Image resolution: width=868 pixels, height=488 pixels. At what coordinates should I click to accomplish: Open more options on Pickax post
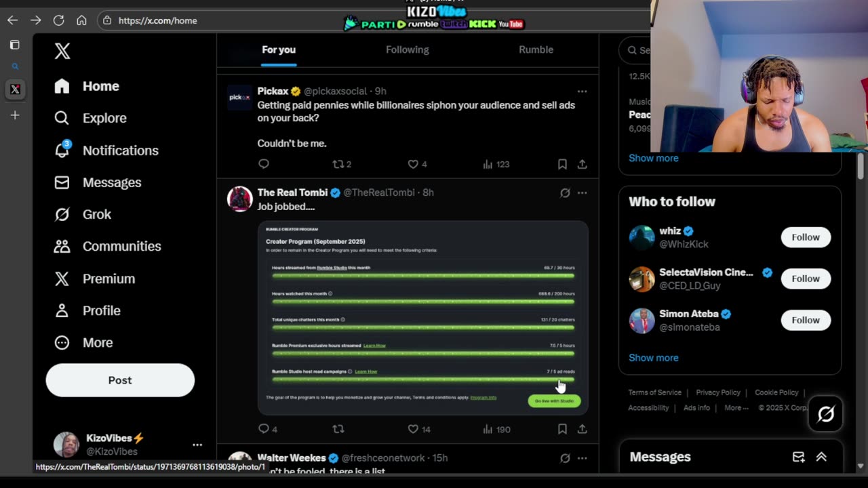[582, 91]
